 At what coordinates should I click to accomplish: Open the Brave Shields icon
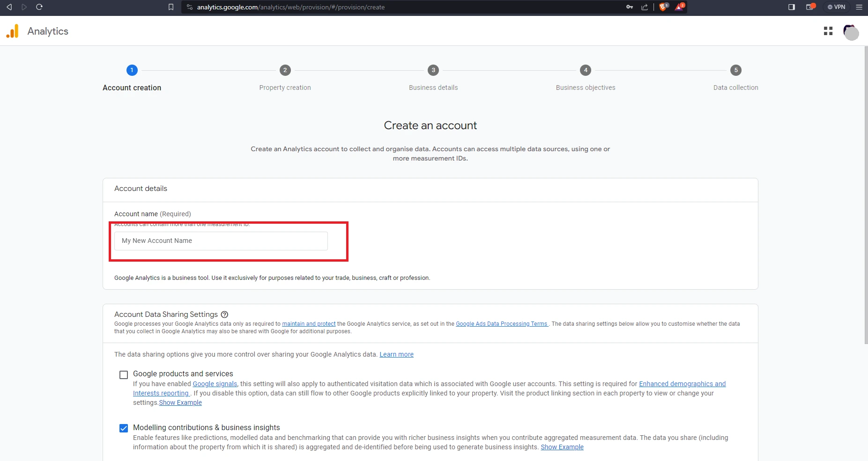point(663,7)
